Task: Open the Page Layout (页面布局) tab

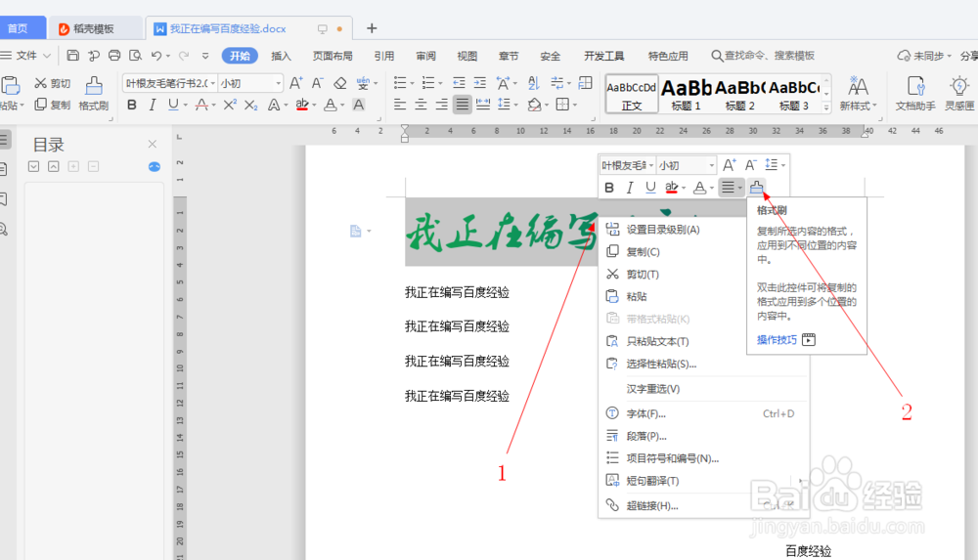Action: coord(333,56)
